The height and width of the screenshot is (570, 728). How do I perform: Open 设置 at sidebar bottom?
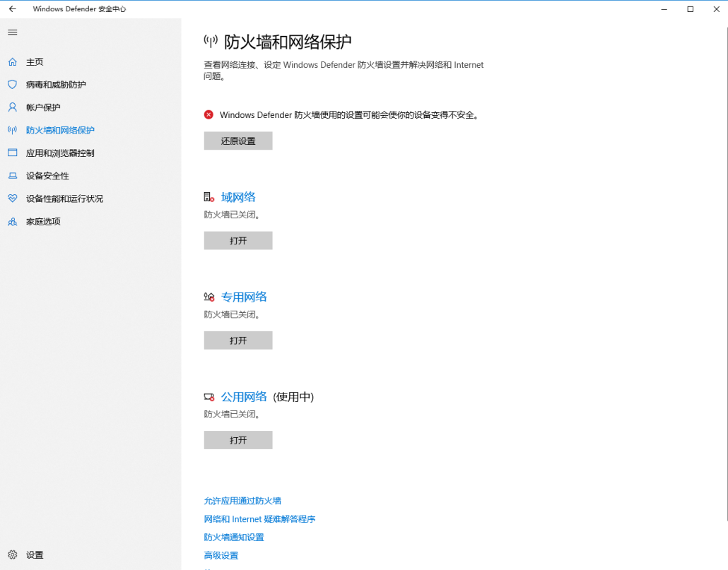(35, 554)
